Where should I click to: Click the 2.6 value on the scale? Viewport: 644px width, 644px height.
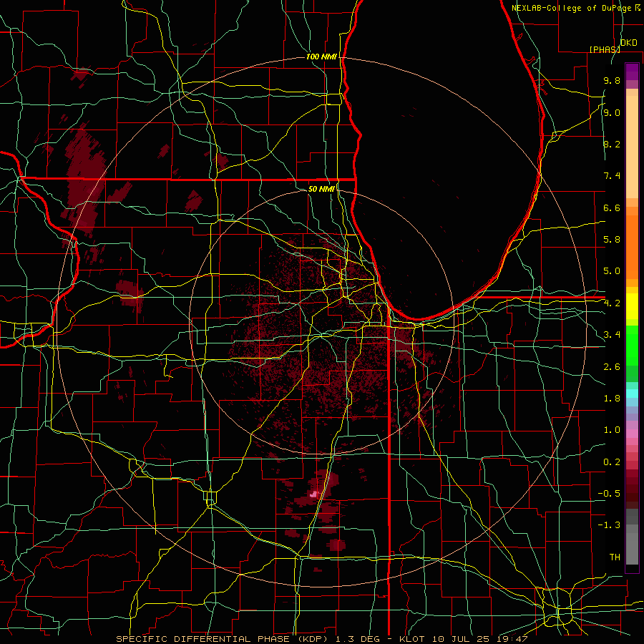click(x=612, y=367)
